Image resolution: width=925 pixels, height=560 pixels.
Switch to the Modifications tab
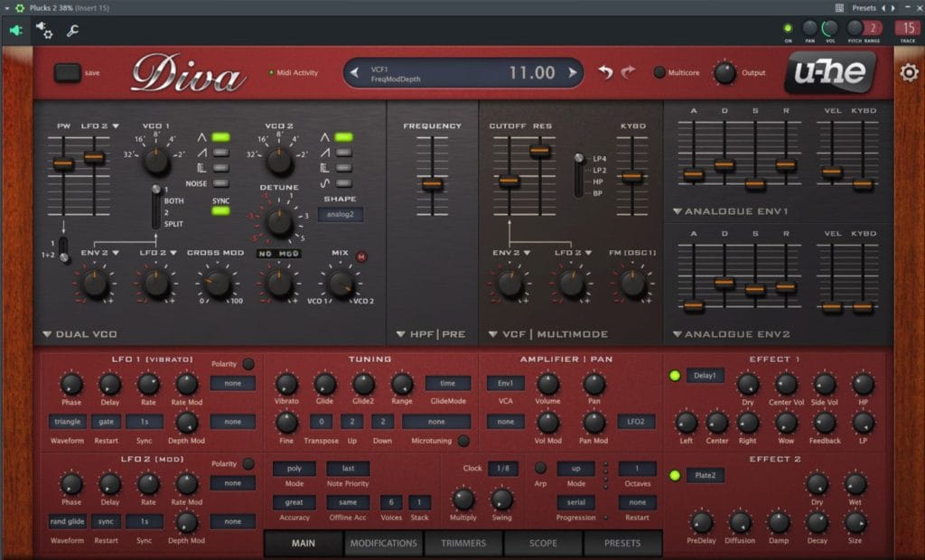tap(383, 543)
